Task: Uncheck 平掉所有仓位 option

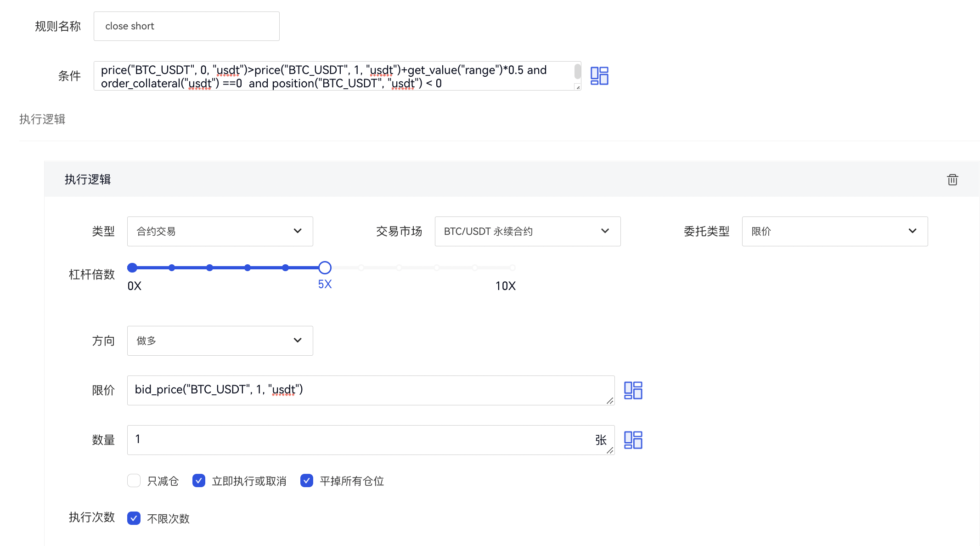Action: [x=307, y=481]
